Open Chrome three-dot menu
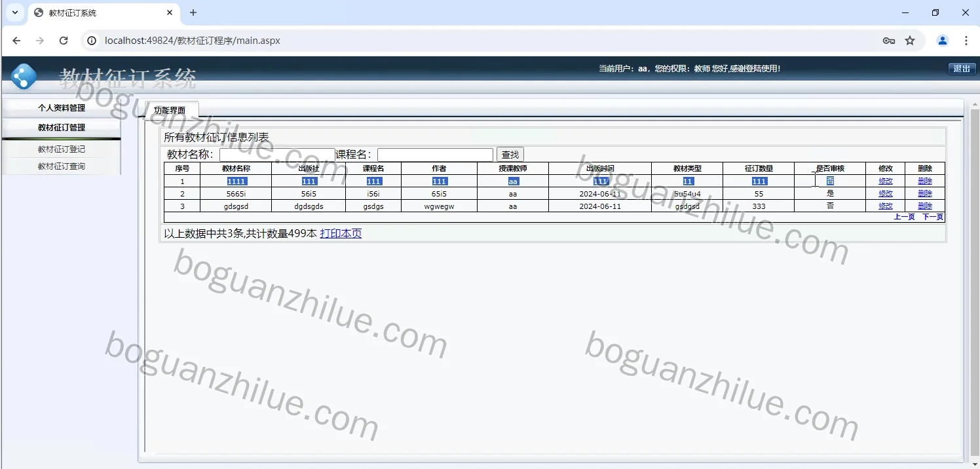The width and height of the screenshot is (980, 469). pyautogui.click(x=966, y=41)
